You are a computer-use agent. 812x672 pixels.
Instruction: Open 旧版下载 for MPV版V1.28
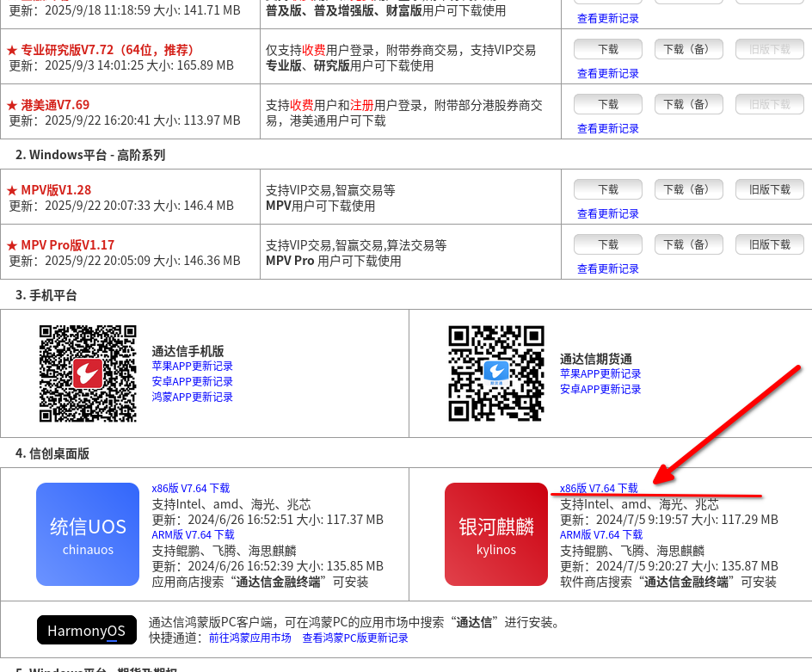click(769, 189)
